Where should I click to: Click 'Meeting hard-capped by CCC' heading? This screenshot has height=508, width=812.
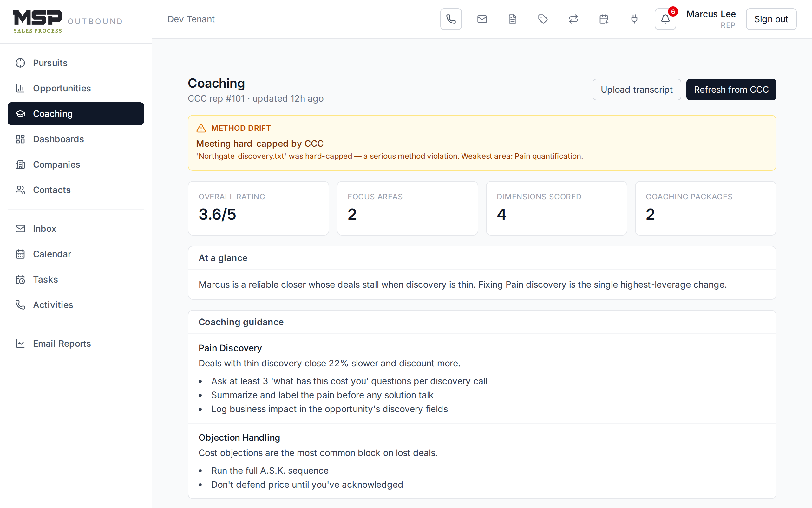point(260,144)
